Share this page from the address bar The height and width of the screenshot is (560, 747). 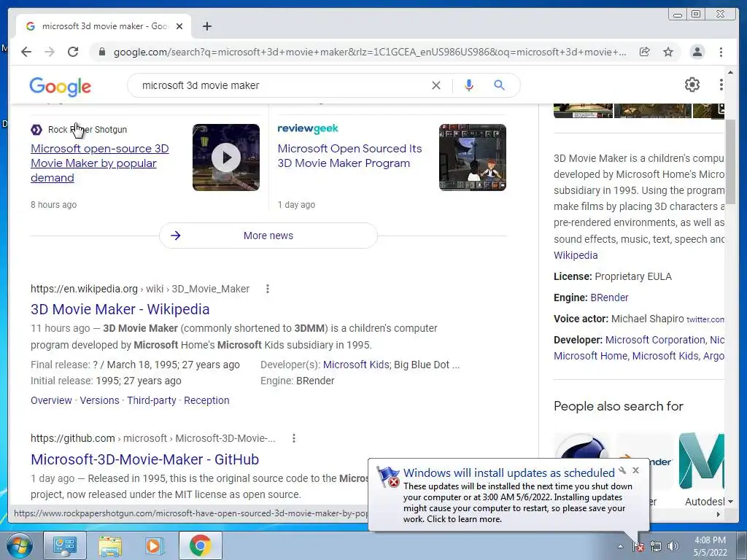click(x=645, y=52)
